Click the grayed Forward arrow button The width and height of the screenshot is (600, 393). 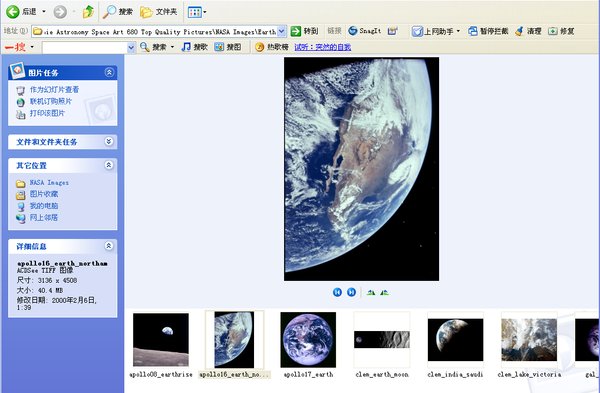click(60, 12)
